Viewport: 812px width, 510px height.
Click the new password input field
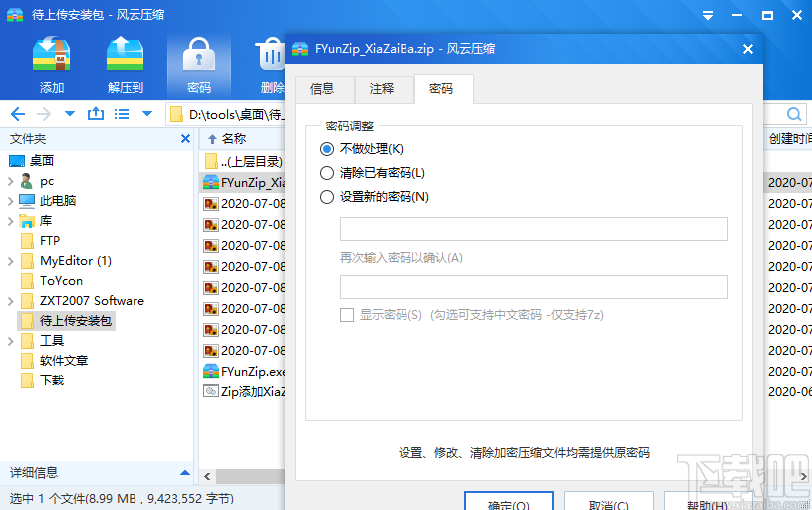tap(533, 229)
